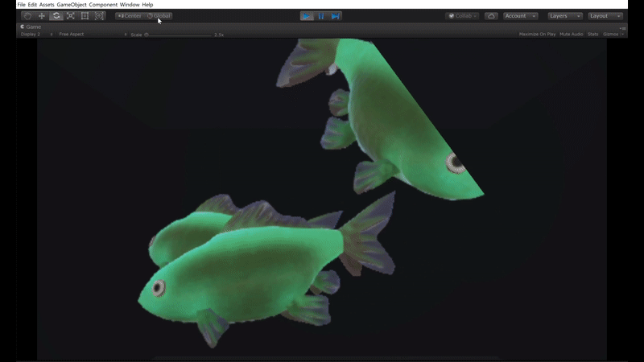Open the cloud services panel
644x362 pixels.
(x=491, y=16)
